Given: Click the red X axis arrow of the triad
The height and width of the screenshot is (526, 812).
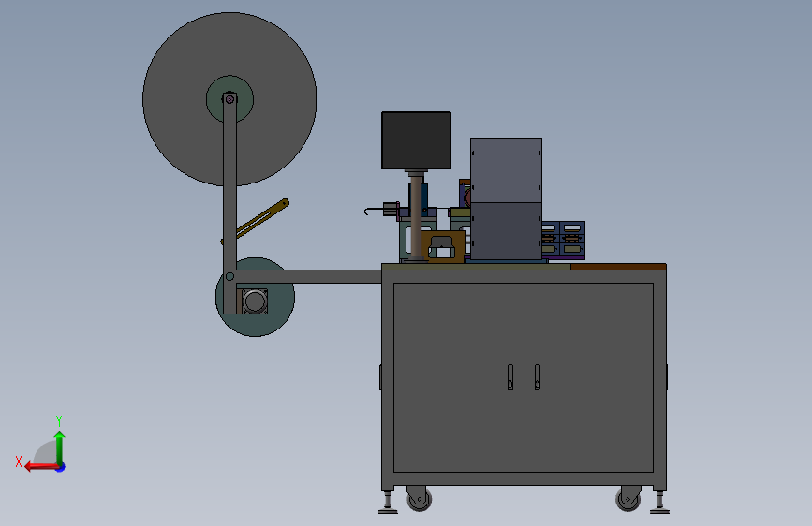Looking at the screenshot, I should pyautogui.click(x=40, y=467).
